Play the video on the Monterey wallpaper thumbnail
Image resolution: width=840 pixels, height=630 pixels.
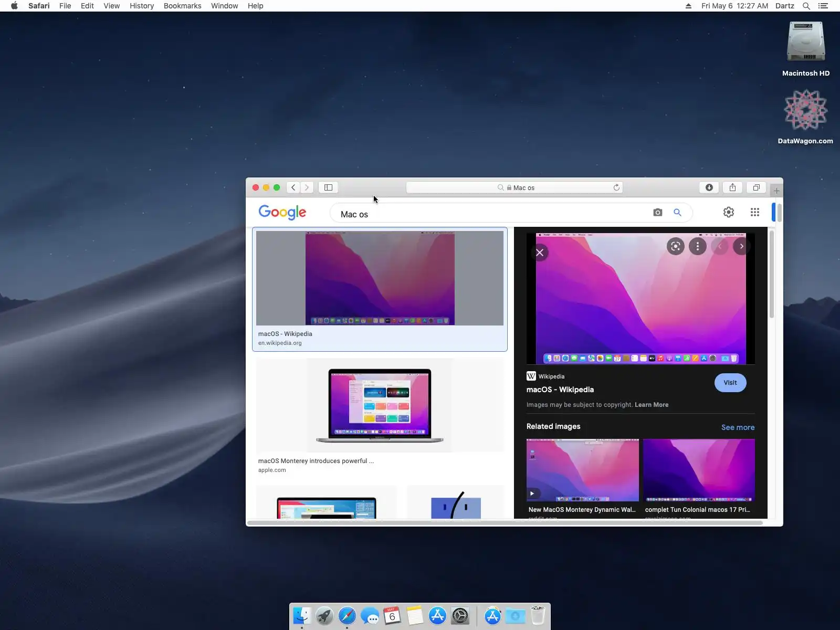click(532, 493)
